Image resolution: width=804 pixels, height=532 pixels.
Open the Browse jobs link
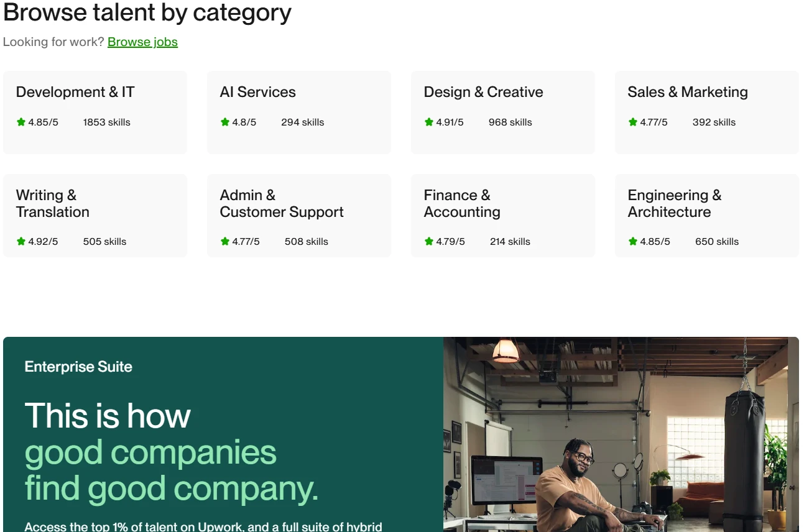click(x=142, y=42)
